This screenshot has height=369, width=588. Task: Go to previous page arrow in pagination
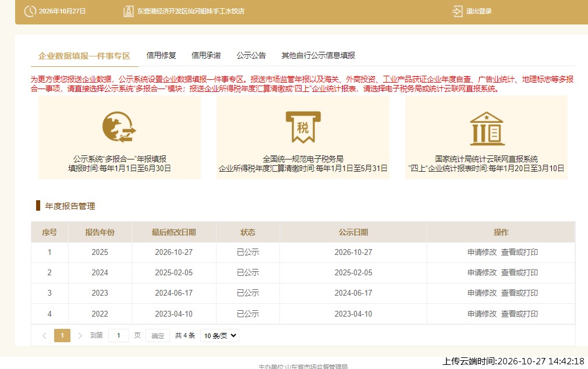[44, 336]
